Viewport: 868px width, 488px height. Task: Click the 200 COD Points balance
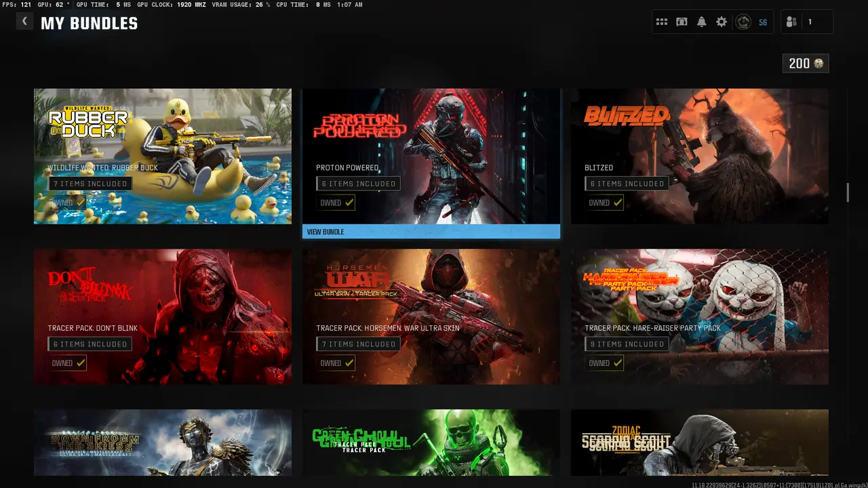pos(799,64)
